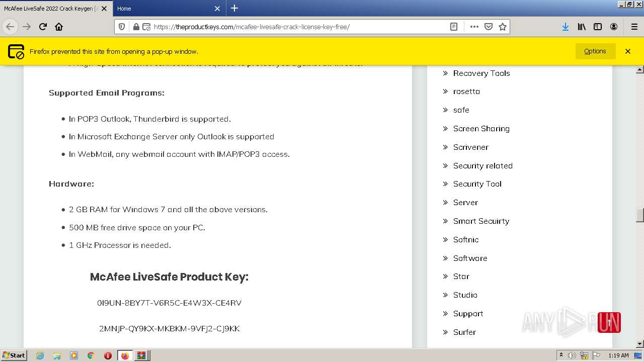Open the Firefox account menu
Screen dimensions: 644x362
click(x=614, y=27)
